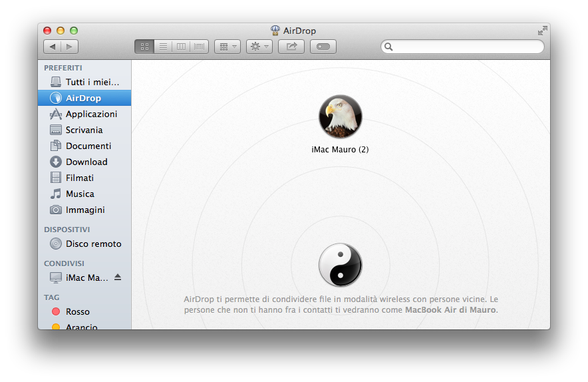Switch to column view

pos(181,47)
